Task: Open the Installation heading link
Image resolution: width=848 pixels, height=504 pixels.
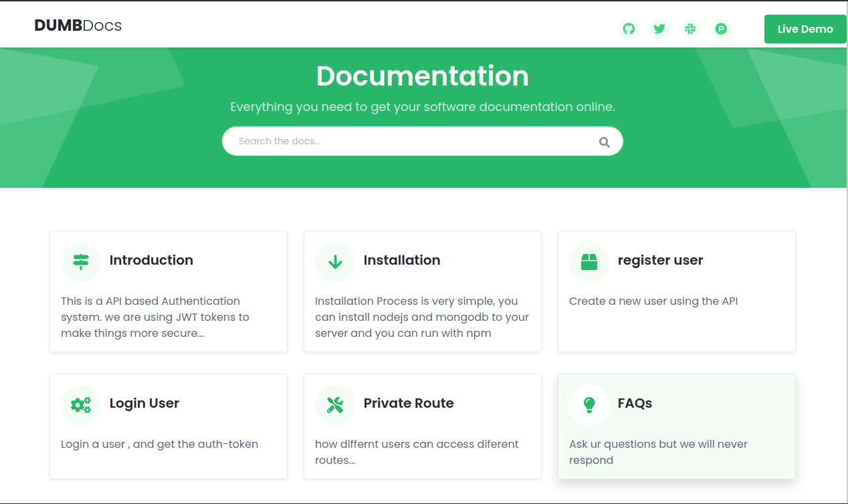Action: click(x=402, y=261)
